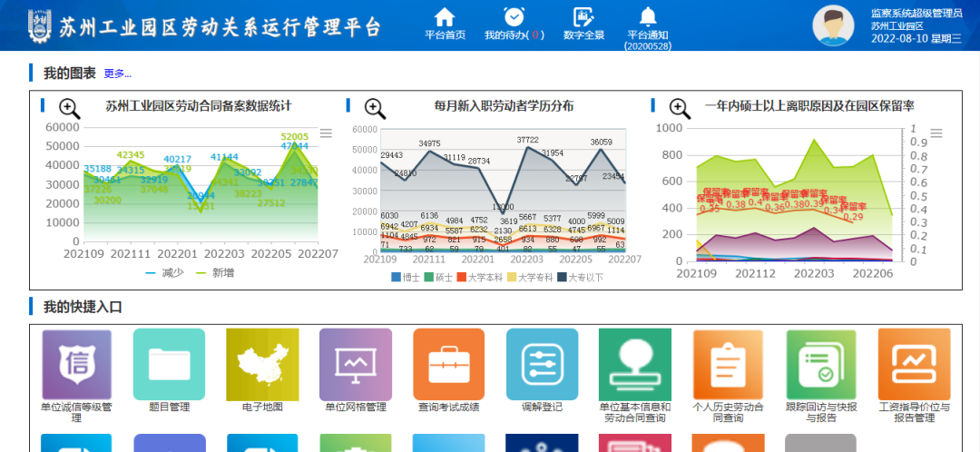Image resolution: width=980 pixels, height=452 pixels.
Task: Open 工资指导价位与报告管理 icon
Action: click(914, 365)
